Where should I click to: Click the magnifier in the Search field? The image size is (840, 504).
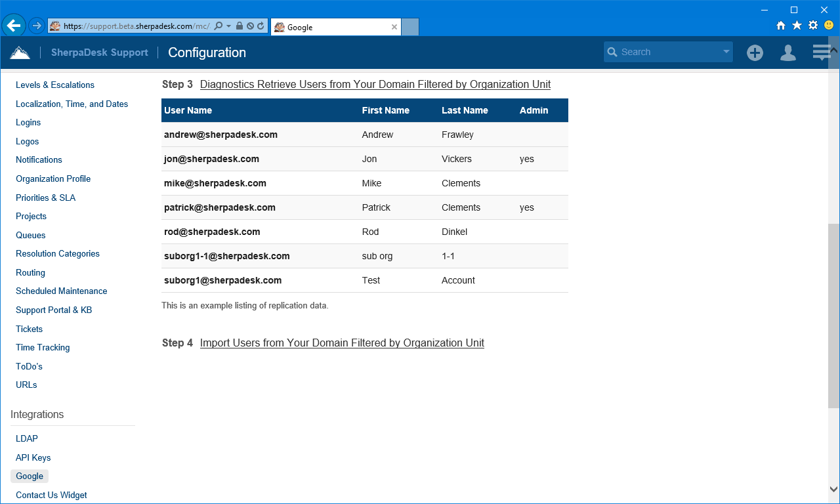613,51
